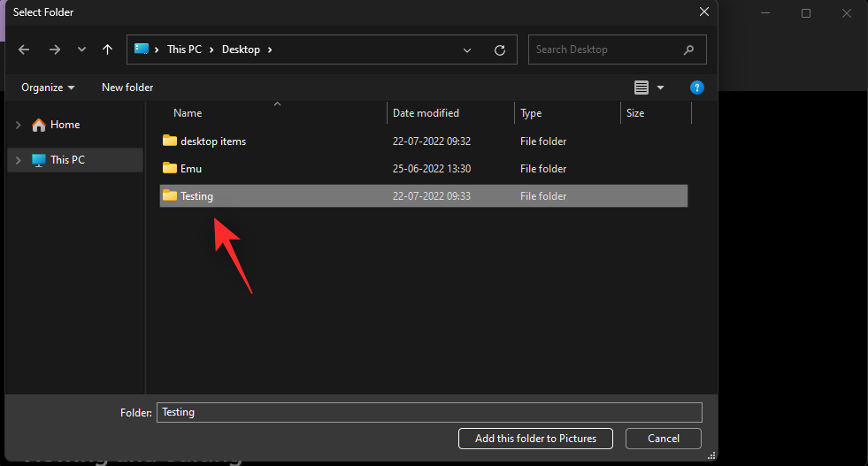The width and height of the screenshot is (868, 466).
Task: Refresh the Desktop folder listing
Action: pos(500,50)
